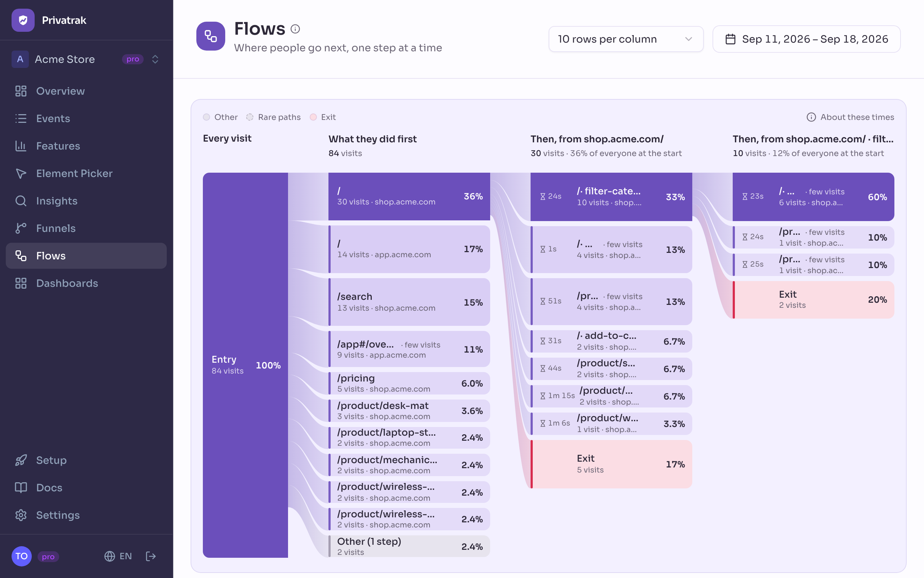Click the Docs book icon
The image size is (924, 578).
coord(21,488)
